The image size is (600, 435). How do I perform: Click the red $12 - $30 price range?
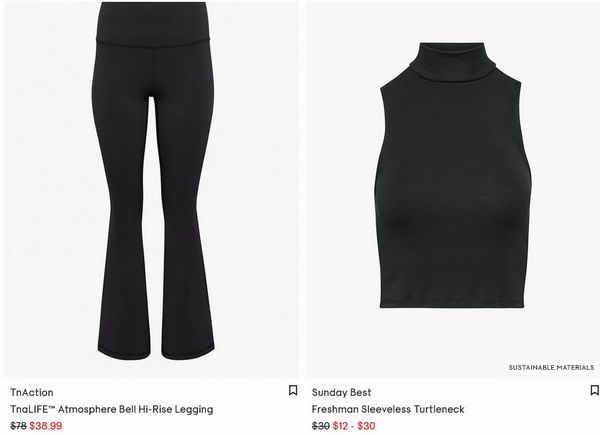point(354,426)
